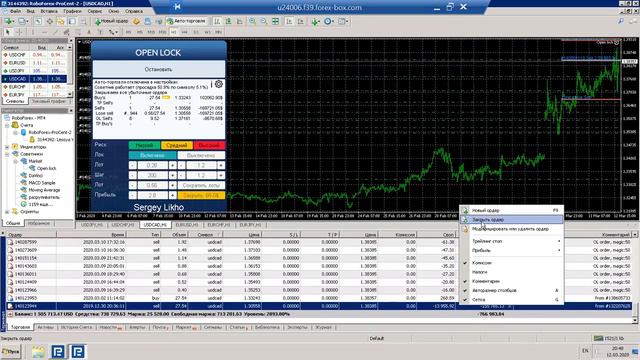Click the orange Закрыть button in panel
The width and height of the screenshot is (640, 360).
coord(201,195)
